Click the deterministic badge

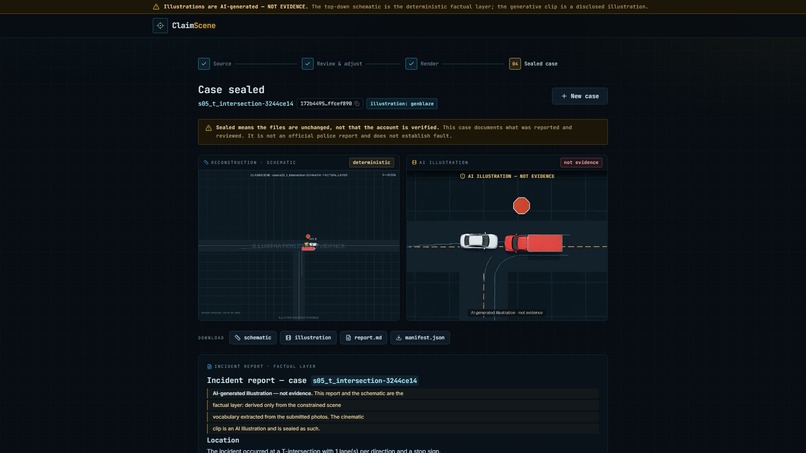(371, 162)
